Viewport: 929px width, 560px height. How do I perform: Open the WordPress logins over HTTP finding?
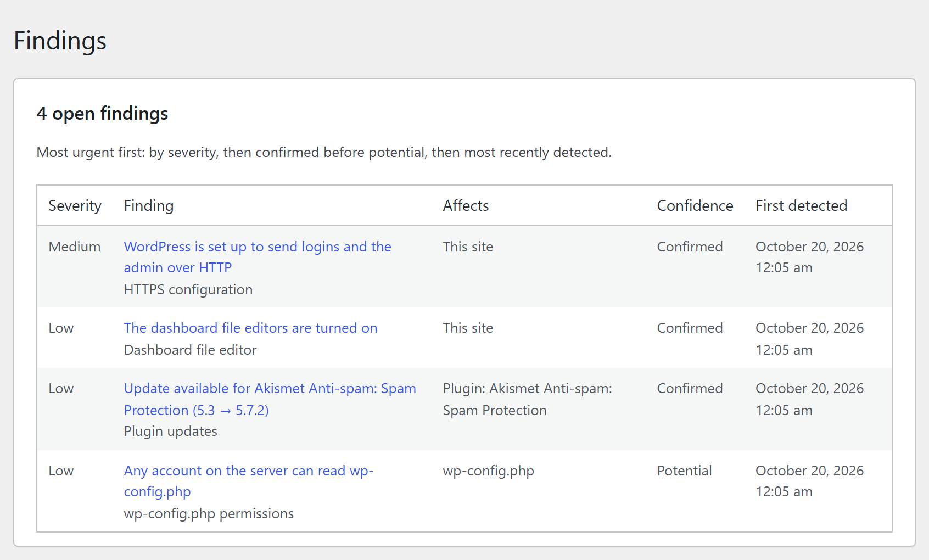(257, 257)
